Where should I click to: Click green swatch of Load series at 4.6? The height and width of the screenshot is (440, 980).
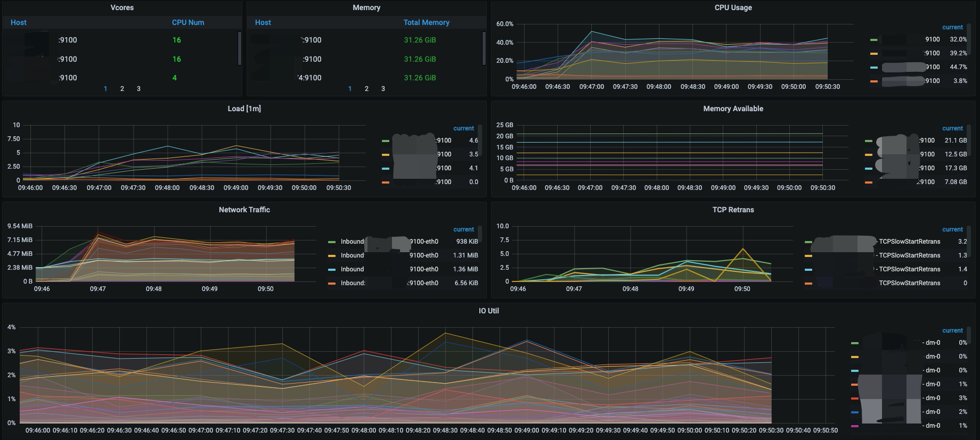pos(385,141)
